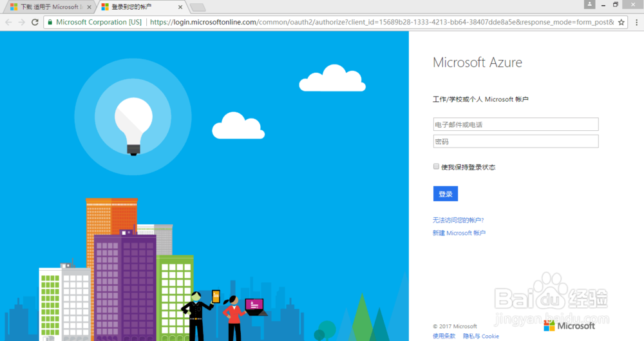The height and width of the screenshot is (341, 644).
Task: View site security via the padlock icon
Action: click(50, 22)
